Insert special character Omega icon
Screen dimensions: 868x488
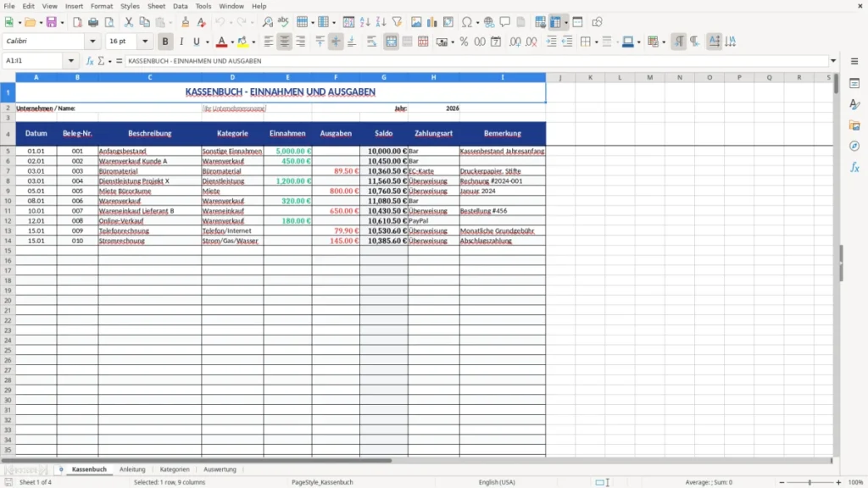(467, 22)
